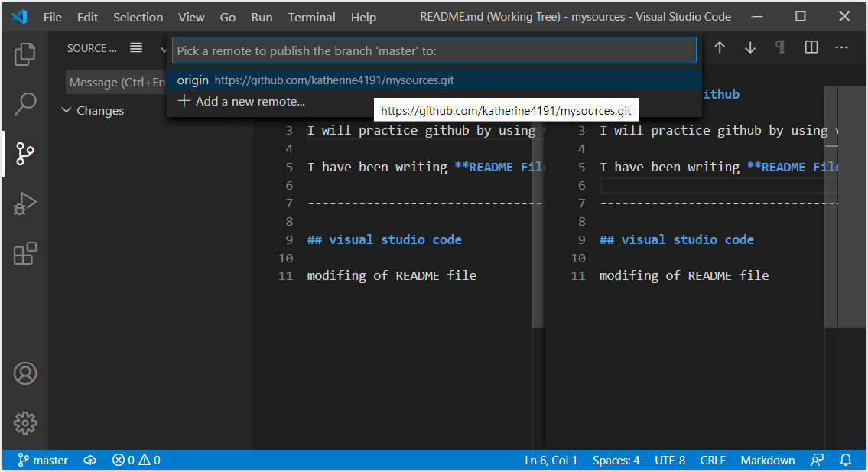This screenshot has width=868, height=472.
Task: Open errors and warnings count in status bar
Action: coord(136,461)
